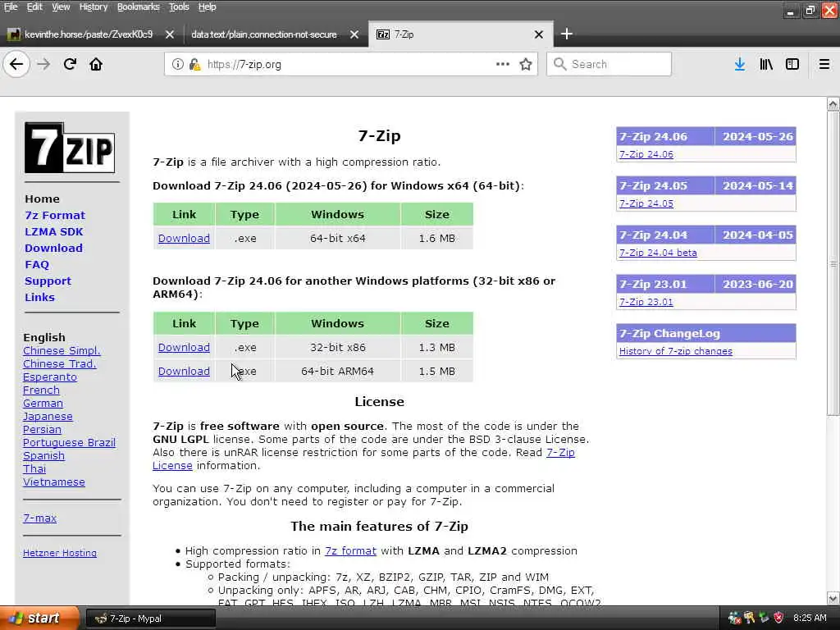
Task: Switch language to Chinese Simpl.
Action: [x=62, y=351]
